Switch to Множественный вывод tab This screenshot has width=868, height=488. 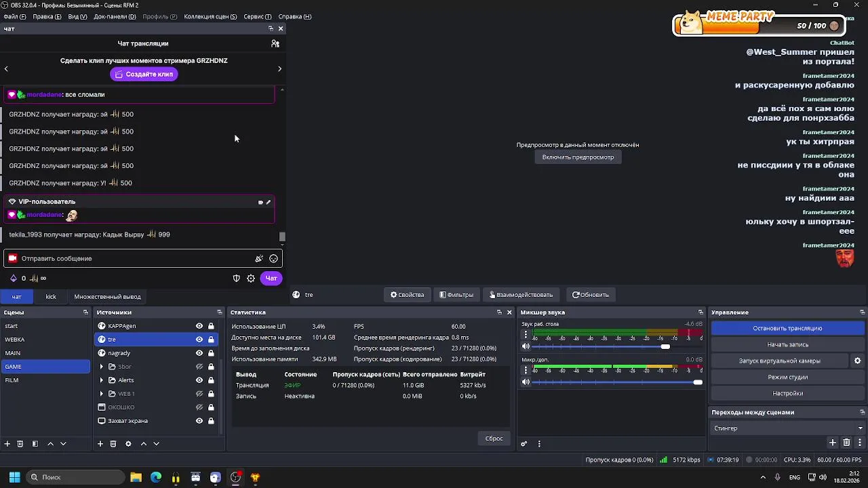[108, 297]
